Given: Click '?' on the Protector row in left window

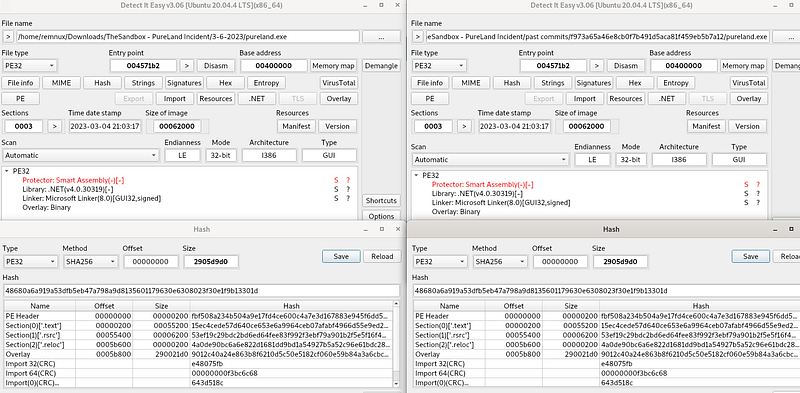Looking at the screenshot, I should (348, 180).
